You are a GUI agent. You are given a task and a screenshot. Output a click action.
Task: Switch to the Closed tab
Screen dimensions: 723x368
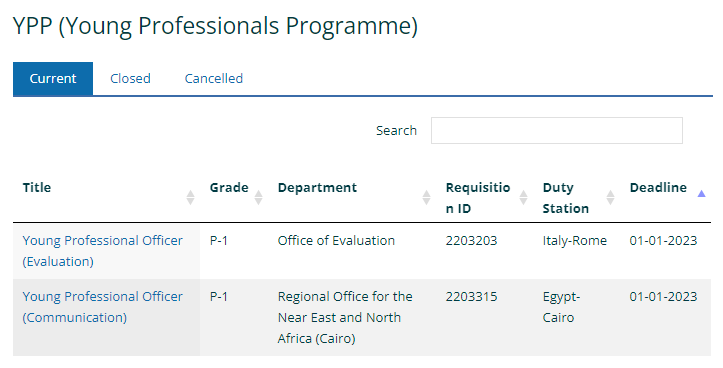click(x=130, y=78)
